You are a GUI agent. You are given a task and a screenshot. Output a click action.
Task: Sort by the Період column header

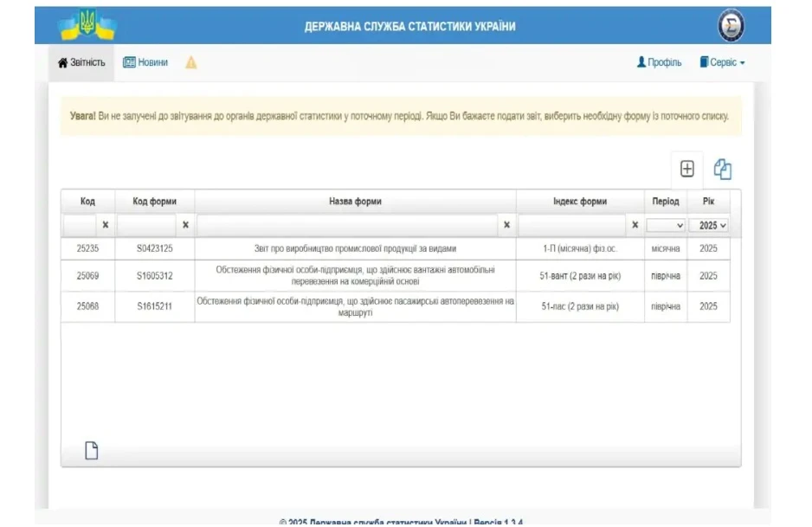tap(666, 202)
